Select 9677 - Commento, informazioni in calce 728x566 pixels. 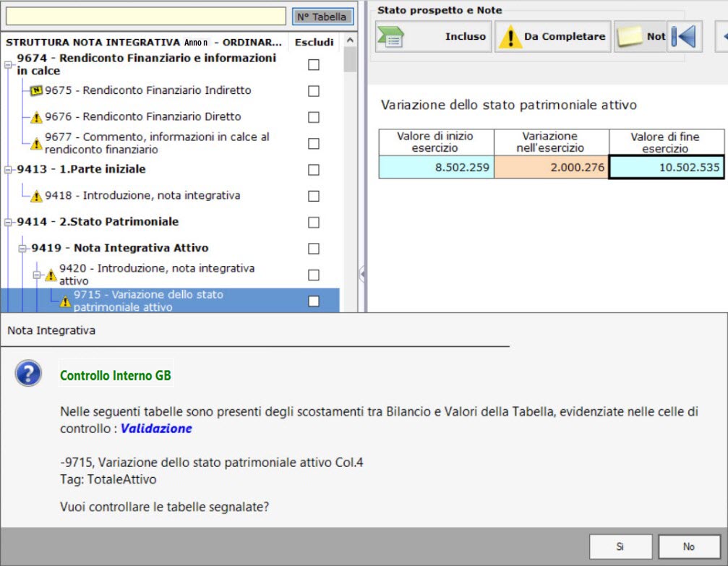click(157, 143)
